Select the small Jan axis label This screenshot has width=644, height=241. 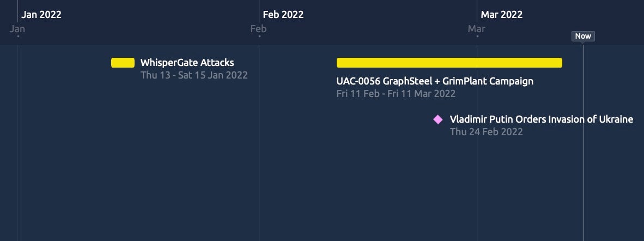point(17,28)
